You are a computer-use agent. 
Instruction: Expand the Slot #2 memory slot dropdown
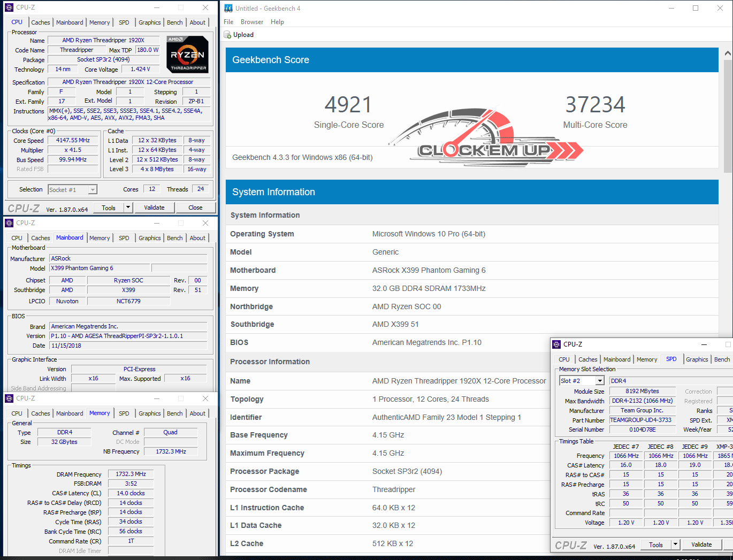[x=600, y=381]
